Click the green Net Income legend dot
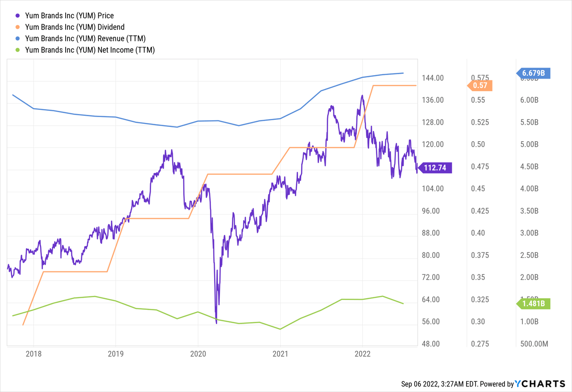572x392 pixels. (x=17, y=50)
